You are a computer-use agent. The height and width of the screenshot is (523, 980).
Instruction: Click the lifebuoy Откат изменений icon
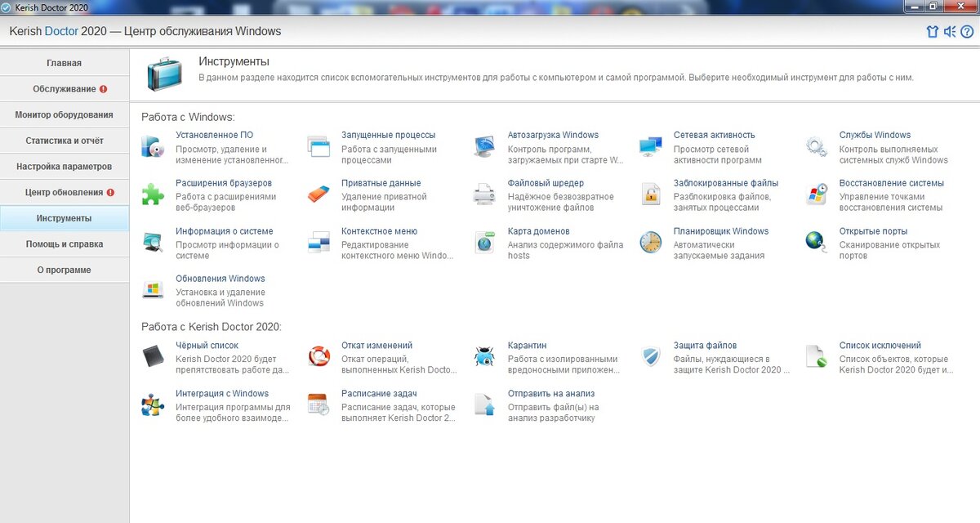pyautogui.click(x=318, y=356)
